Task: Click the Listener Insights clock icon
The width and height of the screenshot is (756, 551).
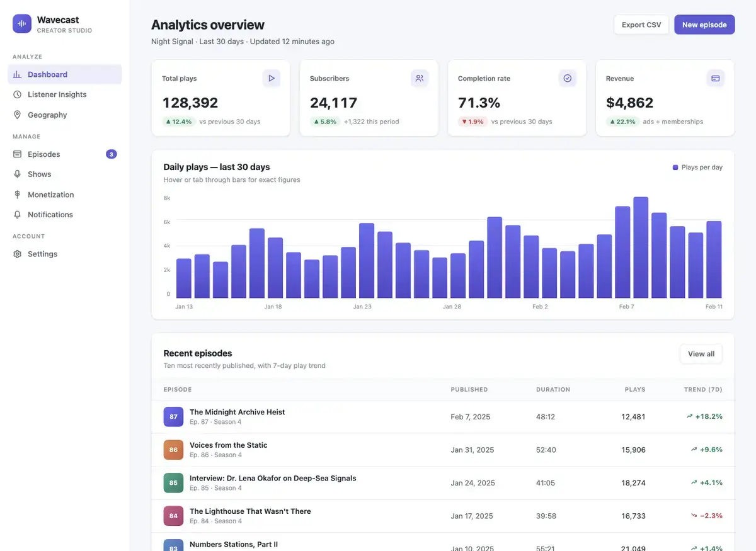Action: tap(17, 94)
